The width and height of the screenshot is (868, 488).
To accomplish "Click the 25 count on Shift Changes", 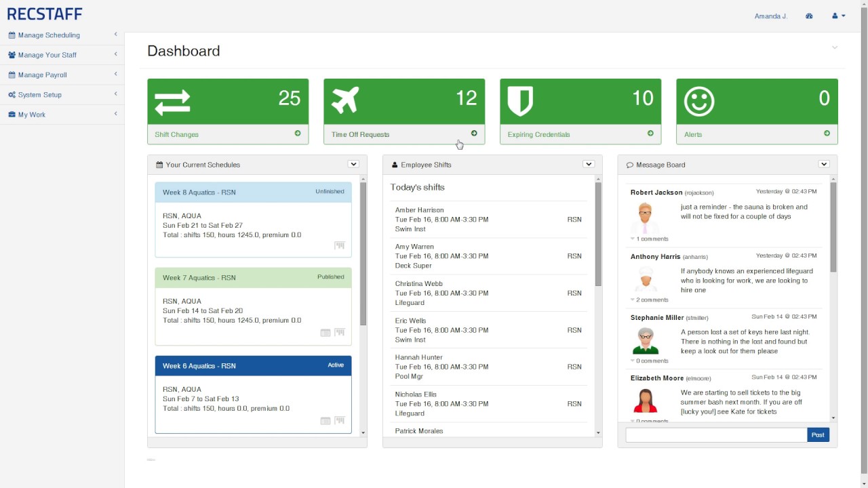I will coord(289,98).
